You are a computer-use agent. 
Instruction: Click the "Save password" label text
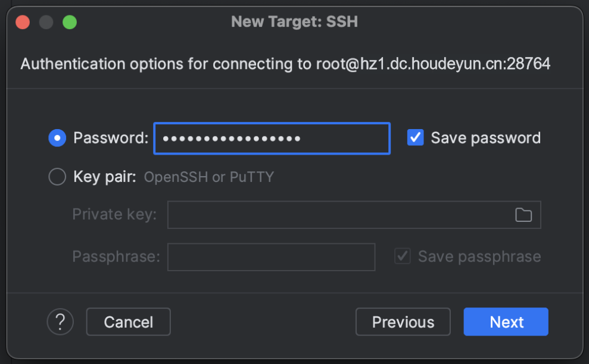tap(485, 138)
